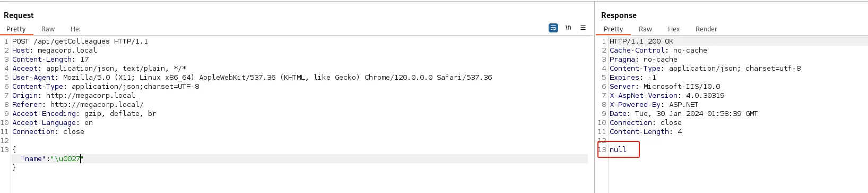Click the null response body text

point(618,150)
